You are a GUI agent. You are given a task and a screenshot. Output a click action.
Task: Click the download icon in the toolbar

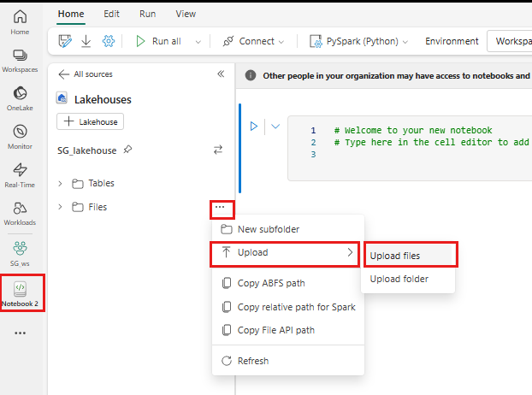tap(86, 41)
